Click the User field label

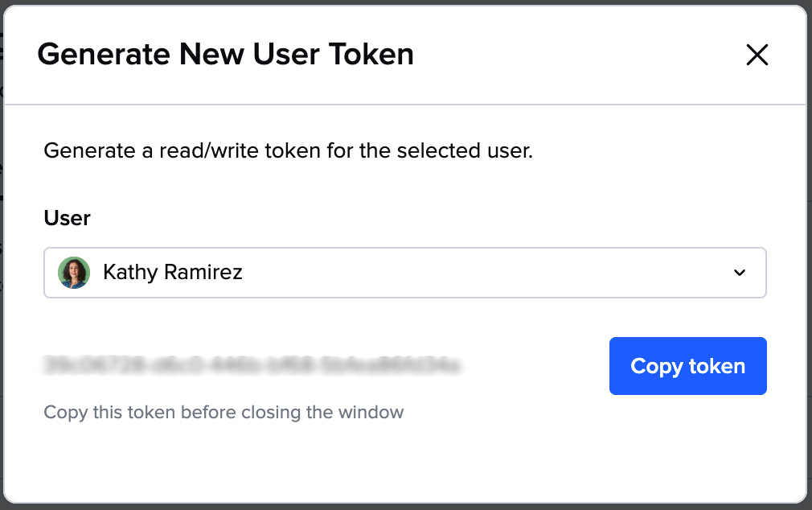[x=67, y=218]
